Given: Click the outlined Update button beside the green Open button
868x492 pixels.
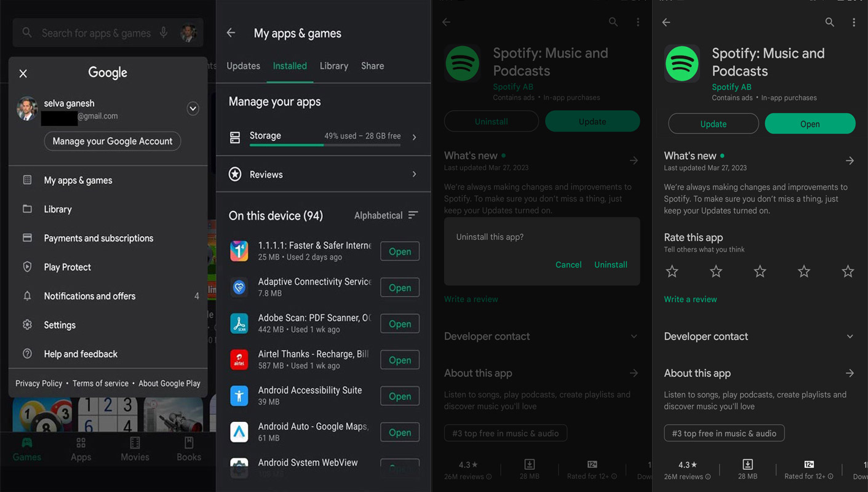Looking at the screenshot, I should [x=714, y=124].
